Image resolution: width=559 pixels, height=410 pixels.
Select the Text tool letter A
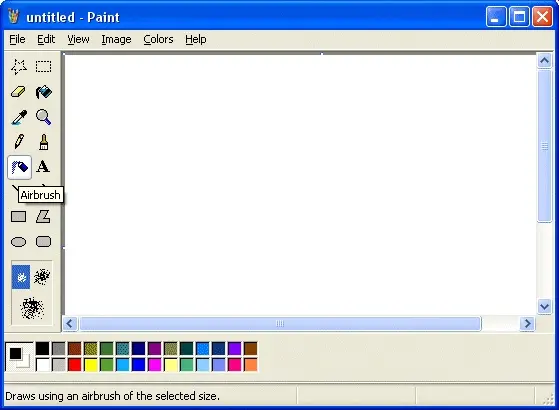click(x=43, y=167)
